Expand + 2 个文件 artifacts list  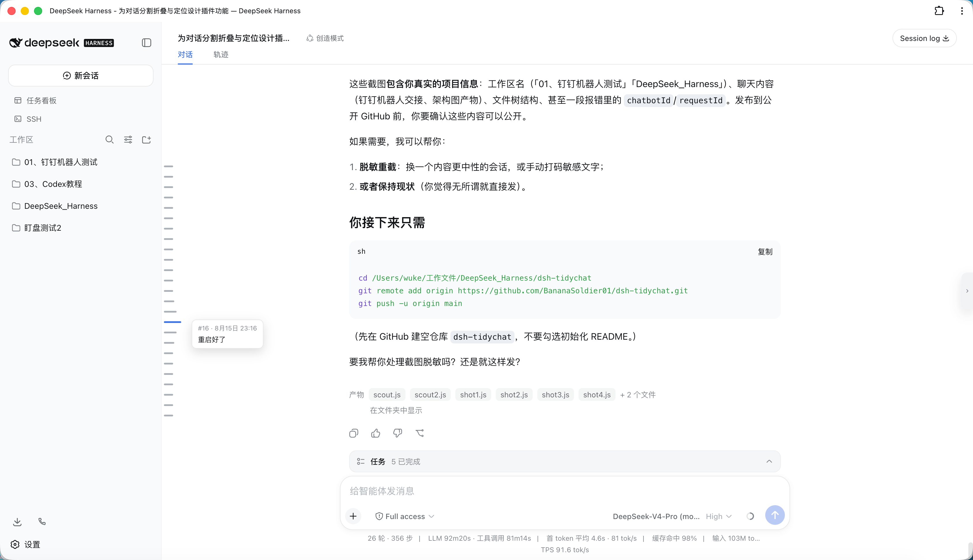pyautogui.click(x=637, y=394)
